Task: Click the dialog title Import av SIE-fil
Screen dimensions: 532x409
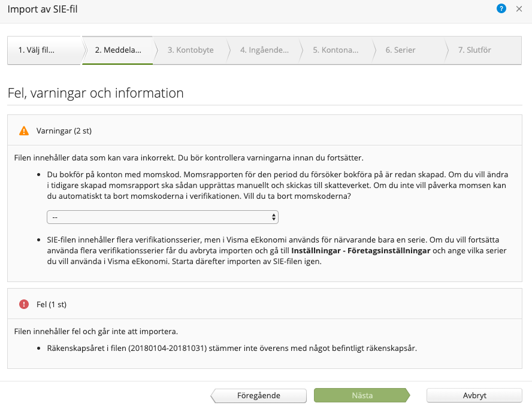Action: (43, 9)
